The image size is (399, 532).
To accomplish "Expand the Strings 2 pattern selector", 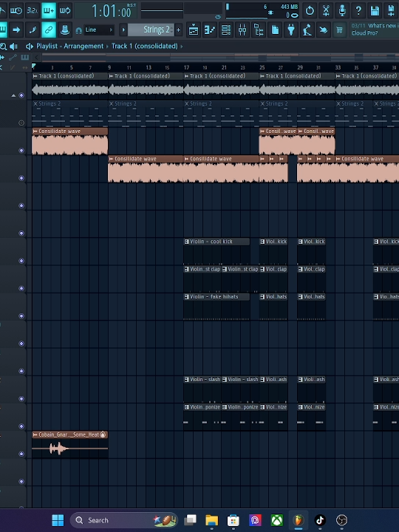I will tap(123, 30).
